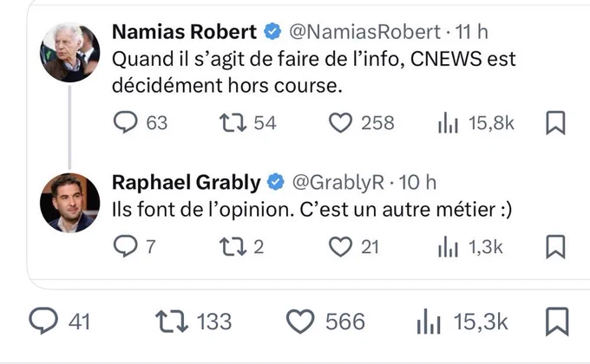
Task: Reply to Raphael Grably's tweet
Action: pos(125,246)
